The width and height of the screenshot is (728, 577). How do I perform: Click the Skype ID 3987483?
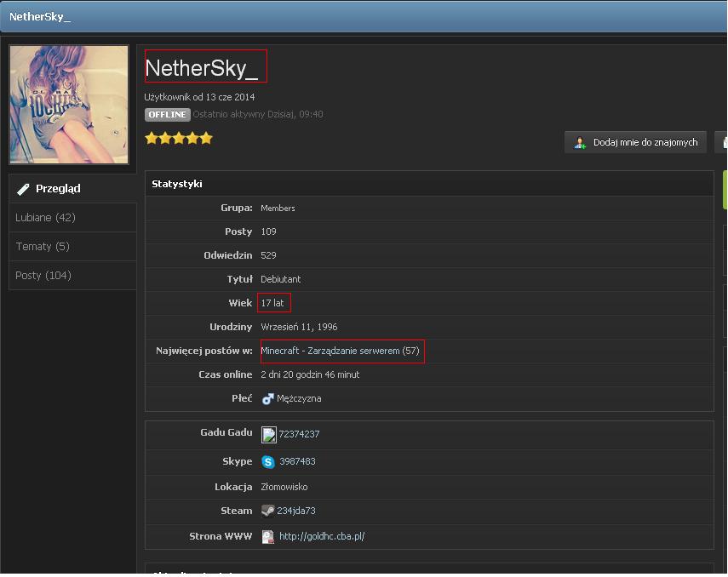pos(297,461)
